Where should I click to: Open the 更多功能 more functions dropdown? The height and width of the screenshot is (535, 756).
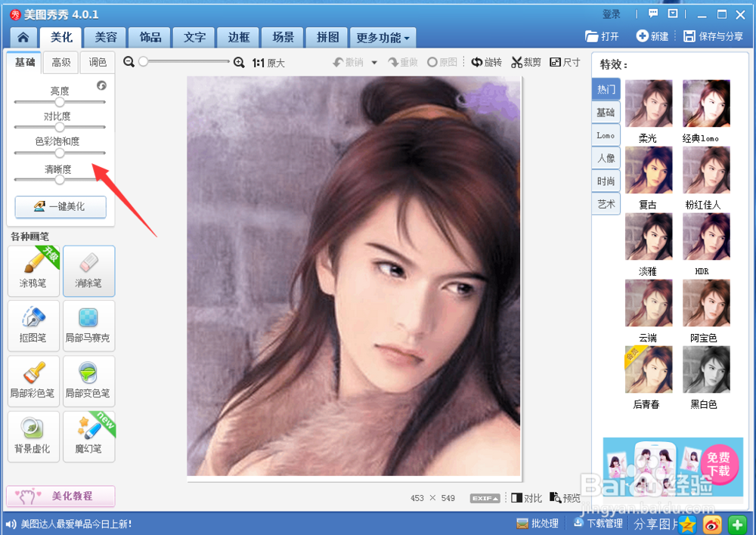383,38
